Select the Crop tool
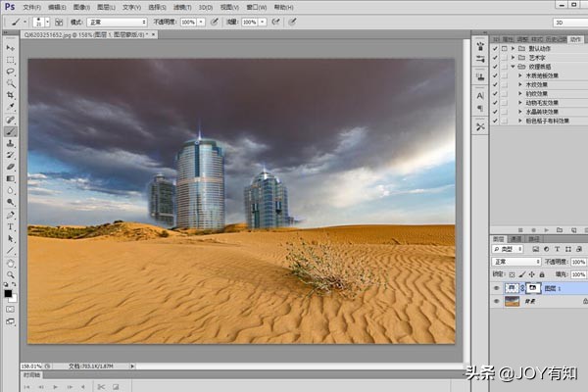This screenshot has width=588, height=392. click(x=11, y=95)
